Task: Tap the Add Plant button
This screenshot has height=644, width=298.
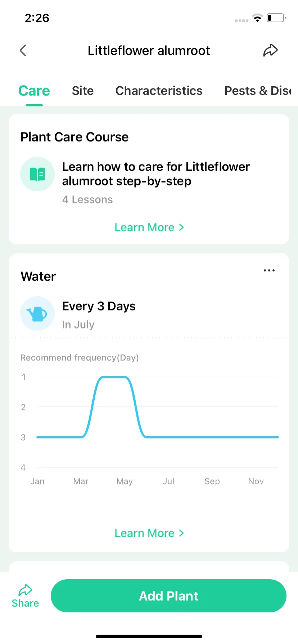Action: 168,596
